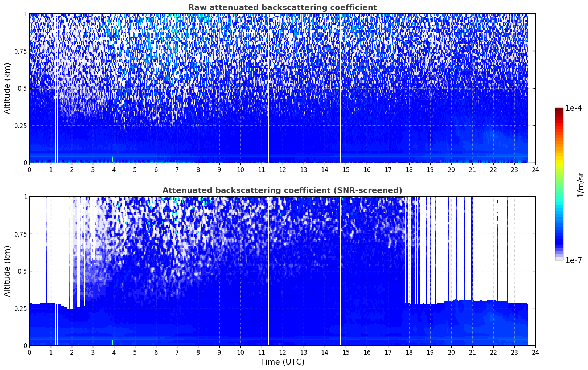The width and height of the screenshot is (588, 370).
Task: Click the '0.25' altitude tick on top plot
Action: 21,126
